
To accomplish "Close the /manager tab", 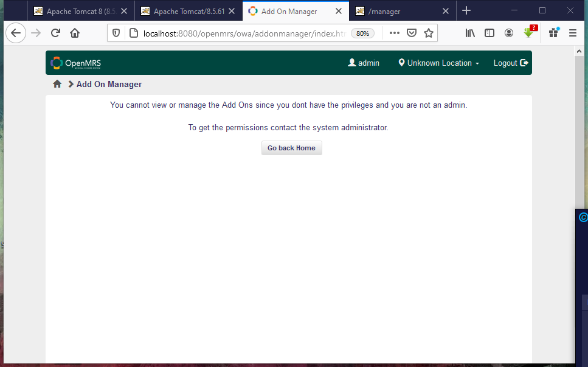I will click(x=446, y=11).
